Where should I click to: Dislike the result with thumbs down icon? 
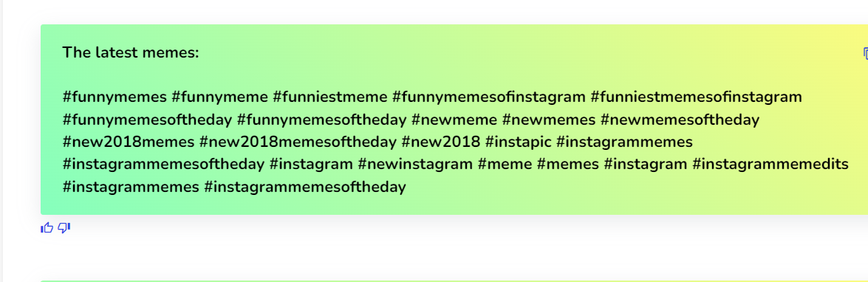pyautogui.click(x=64, y=227)
